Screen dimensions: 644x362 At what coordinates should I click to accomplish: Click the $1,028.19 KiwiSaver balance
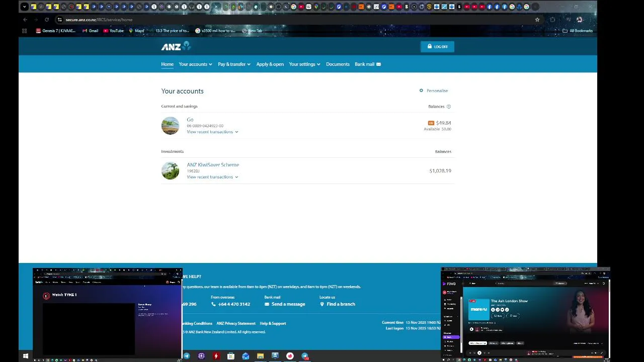(x=440, y=171)
